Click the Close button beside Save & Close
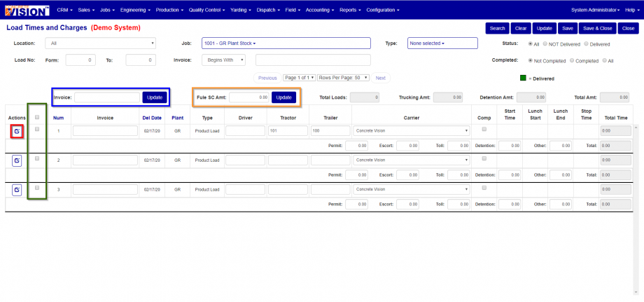This screenshot has height=302, width=644. point(628,28)
